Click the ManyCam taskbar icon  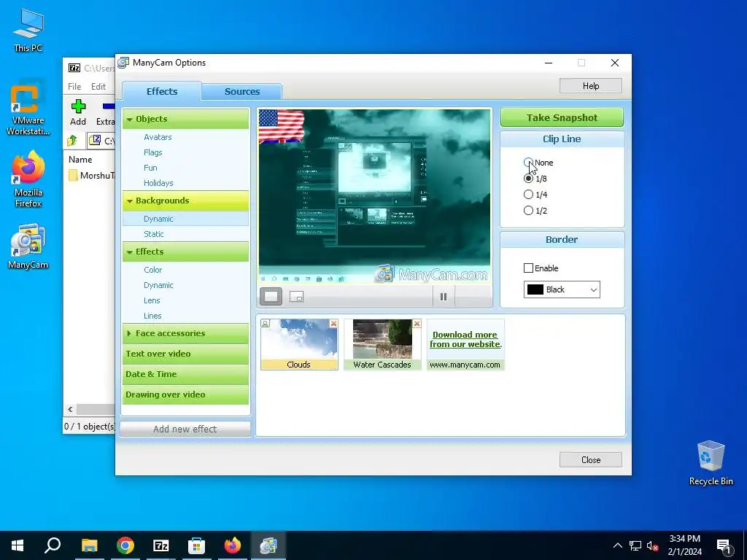[x=268, y=545]
